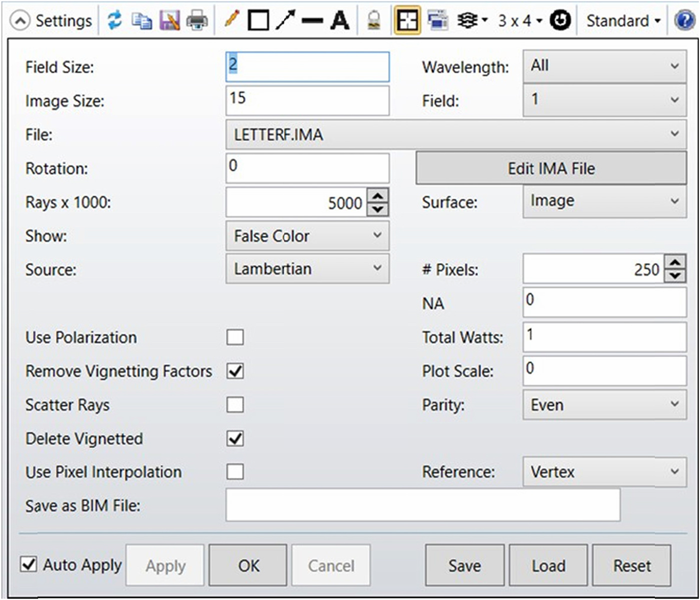
Task: Select the arrow draw tool
Action: pyautogui.click(x=285, y=21)
